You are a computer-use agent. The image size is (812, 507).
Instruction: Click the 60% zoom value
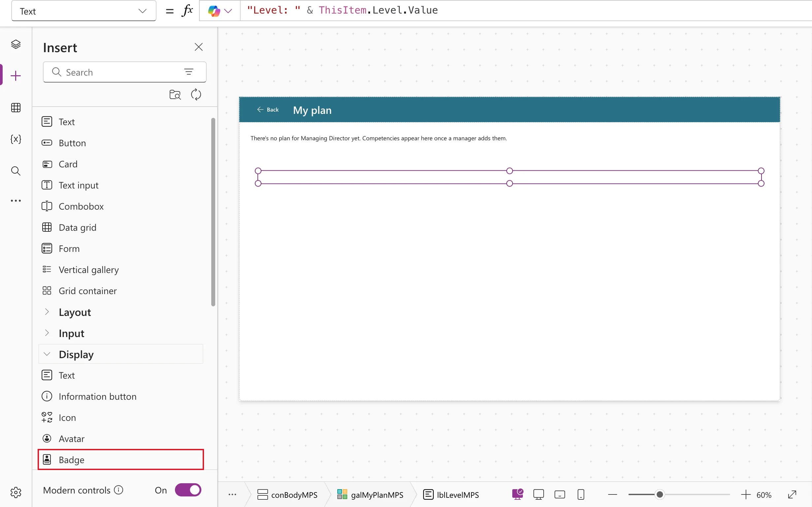click(x=764, y=494)
